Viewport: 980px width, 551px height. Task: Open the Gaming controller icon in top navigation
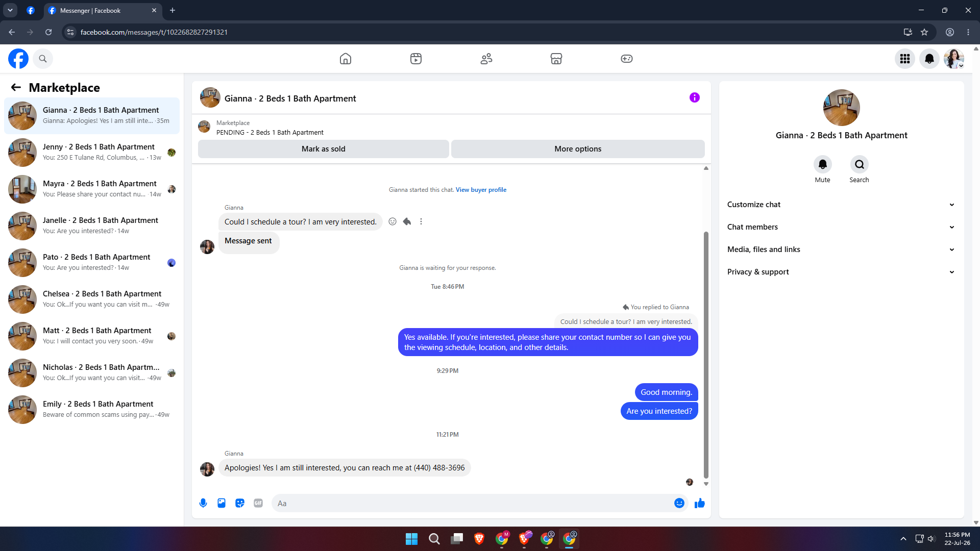click(627, 59)
